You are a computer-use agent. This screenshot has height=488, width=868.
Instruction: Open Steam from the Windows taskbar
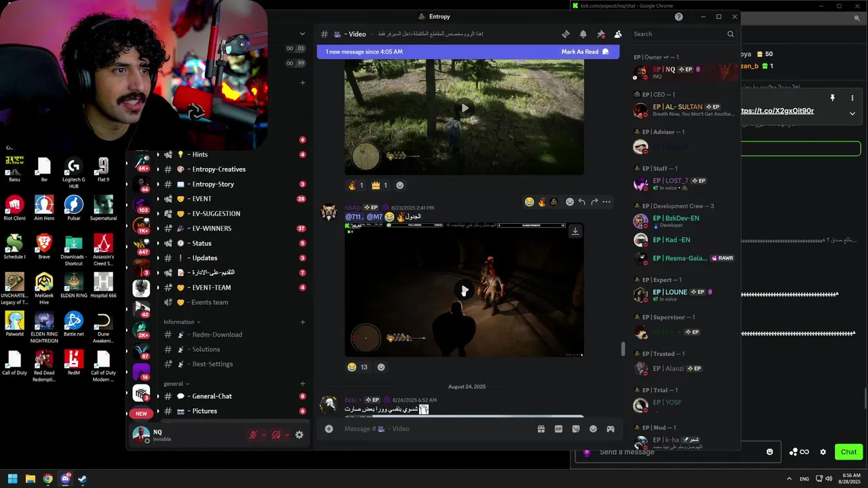(x=82, y=479)
